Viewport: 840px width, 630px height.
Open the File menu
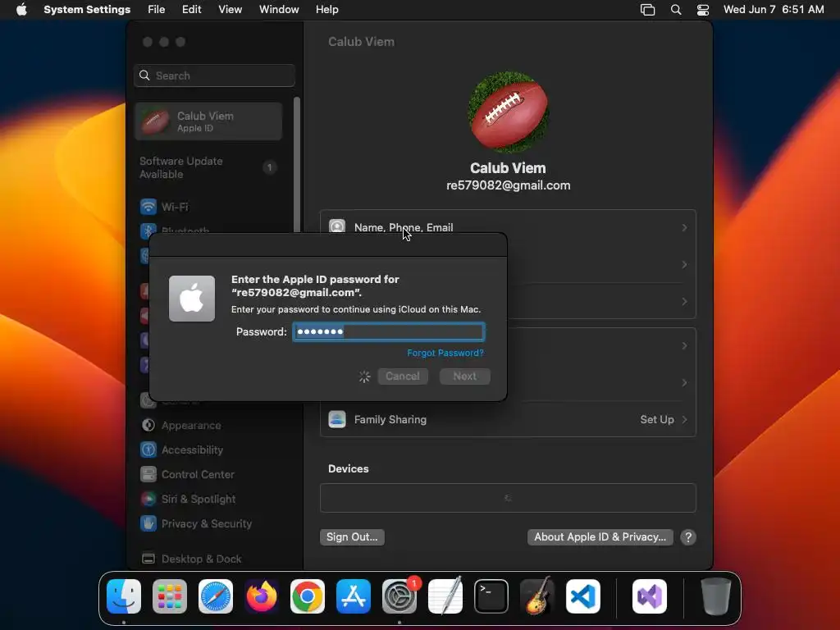tap(157, 10)
